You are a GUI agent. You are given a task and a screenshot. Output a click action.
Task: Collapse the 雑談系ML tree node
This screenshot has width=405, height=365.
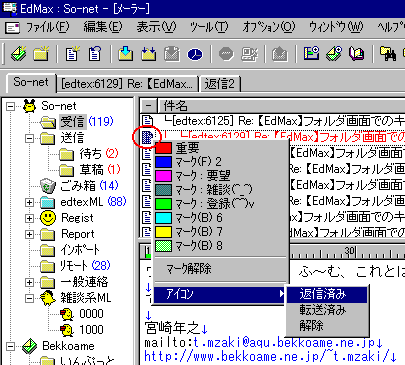click(30, 298)
